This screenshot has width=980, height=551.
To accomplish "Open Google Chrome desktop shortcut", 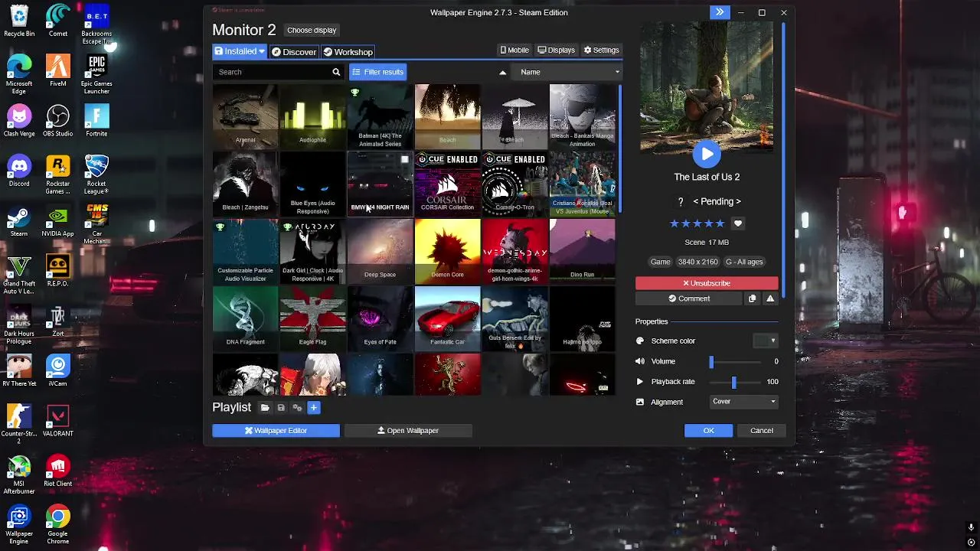I will pyautogui.click(x=57, y=524).
